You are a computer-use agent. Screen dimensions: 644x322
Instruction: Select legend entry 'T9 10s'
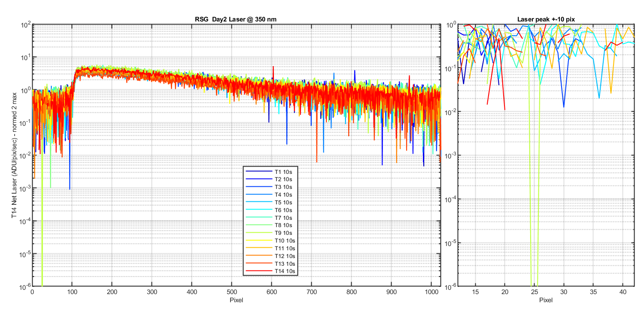click(x=271, y=233)
